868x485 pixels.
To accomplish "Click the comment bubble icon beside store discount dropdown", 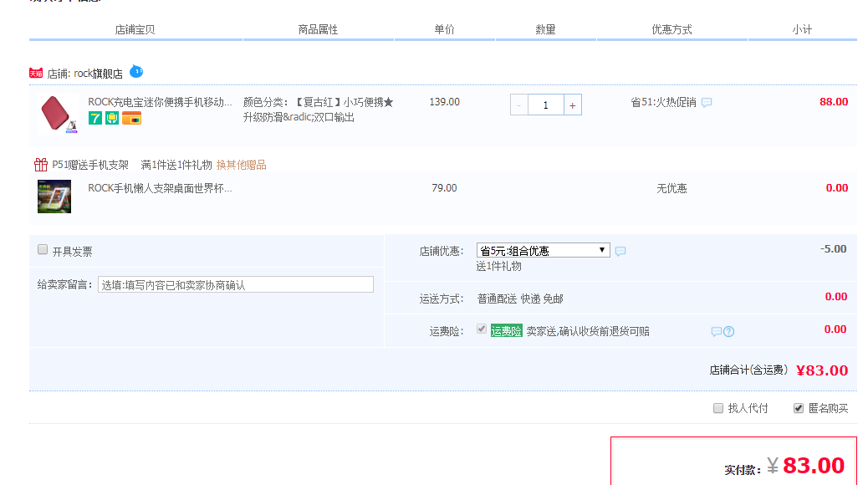I will [620, 251].
